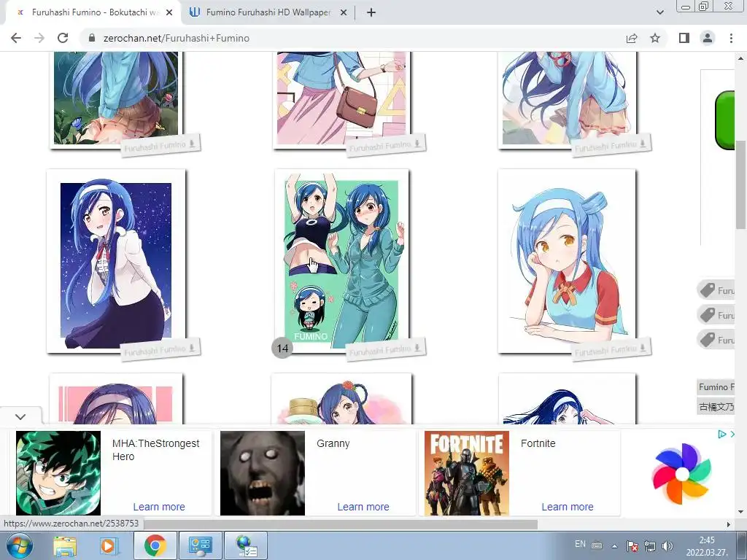
Task: Click Learn more under MHA:TheStrongest Hero
Action: point(159,507)
